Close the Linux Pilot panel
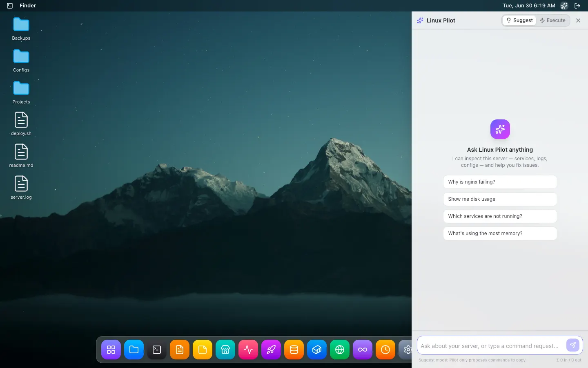Viewport: 588px width, 368px height. 578,20
